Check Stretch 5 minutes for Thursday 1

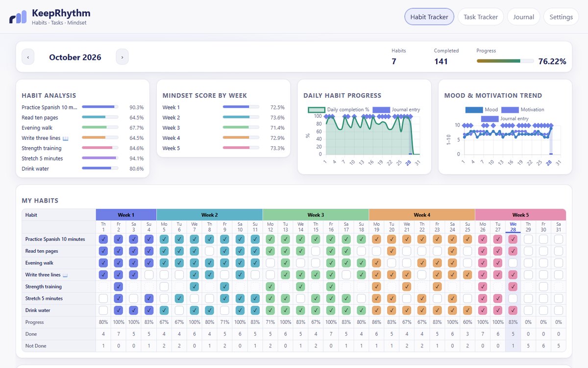coord(103,298)
